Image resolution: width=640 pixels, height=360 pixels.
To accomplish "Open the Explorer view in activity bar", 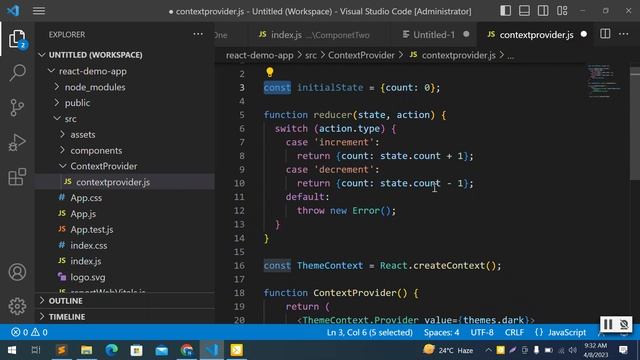I will (17, 39).
